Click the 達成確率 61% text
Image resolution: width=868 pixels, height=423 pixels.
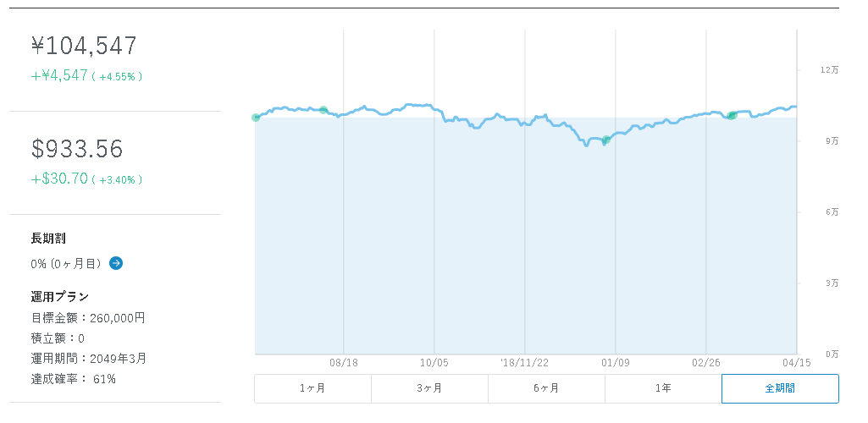73,379
